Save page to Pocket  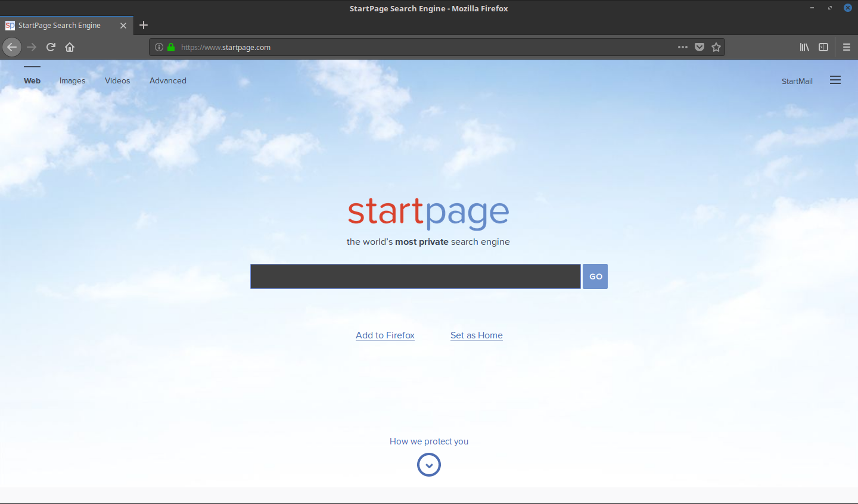(x=700, y=47)
